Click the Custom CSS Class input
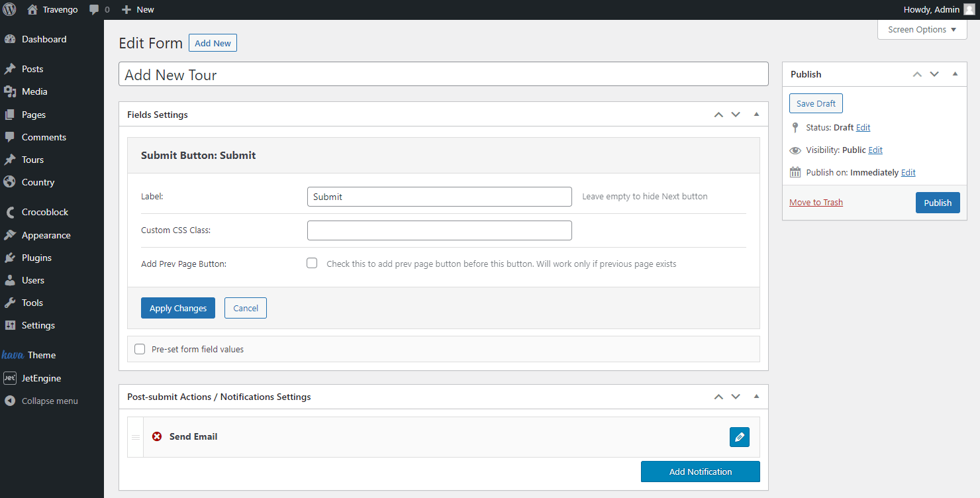Image resolution: width=980 pixels, height=498 pixels. pyautogui.click(x=439, y=230)
